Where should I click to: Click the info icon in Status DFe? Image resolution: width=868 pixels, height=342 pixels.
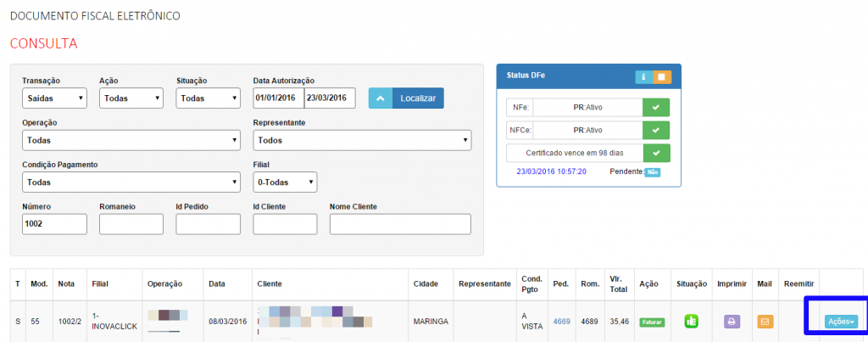tap(644, 76)
